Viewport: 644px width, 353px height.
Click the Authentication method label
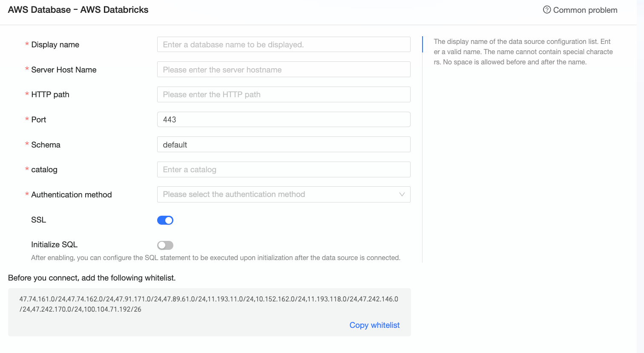point(71,195)
